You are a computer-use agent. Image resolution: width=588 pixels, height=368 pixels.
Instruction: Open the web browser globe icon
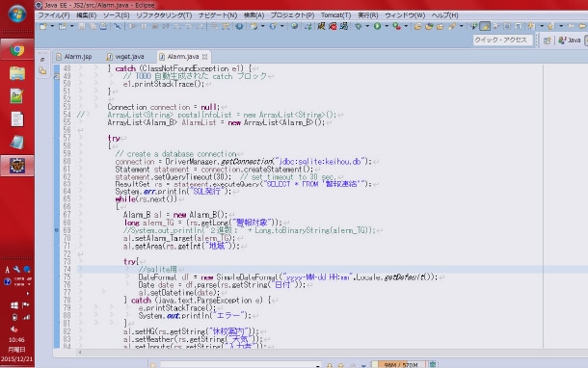[x=294, y=26]
